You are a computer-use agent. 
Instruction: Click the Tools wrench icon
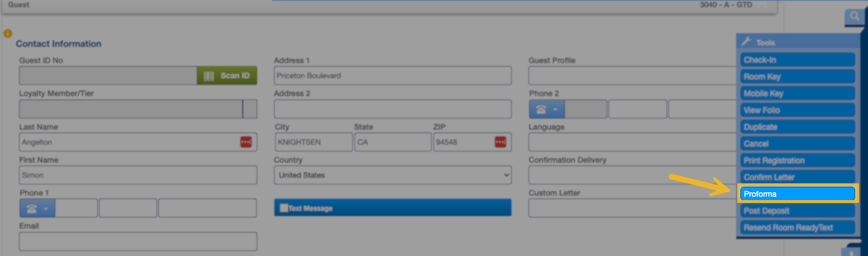coord(746,42)
